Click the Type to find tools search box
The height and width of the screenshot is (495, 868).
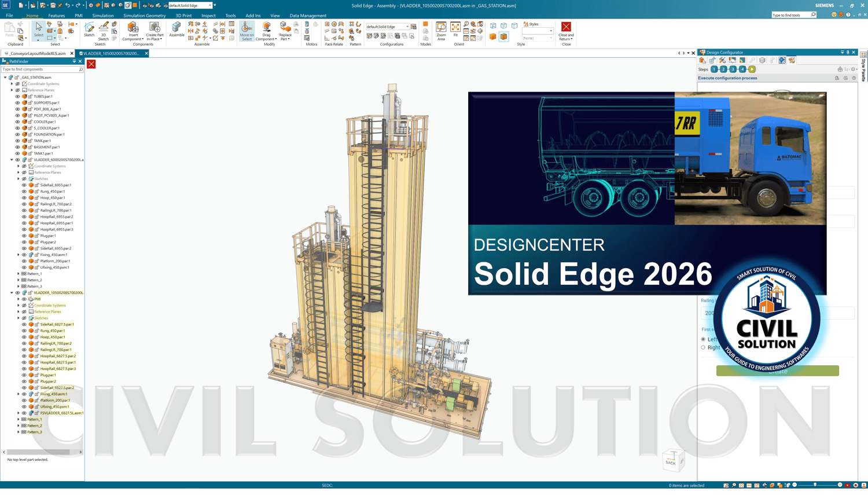click(793, 15)
